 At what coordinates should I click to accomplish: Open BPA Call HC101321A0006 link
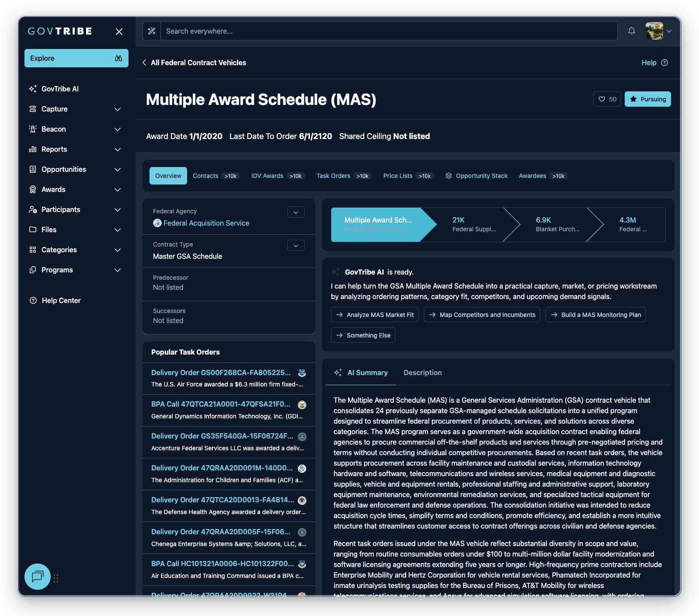pyautogui.click(x=223, y=564)
